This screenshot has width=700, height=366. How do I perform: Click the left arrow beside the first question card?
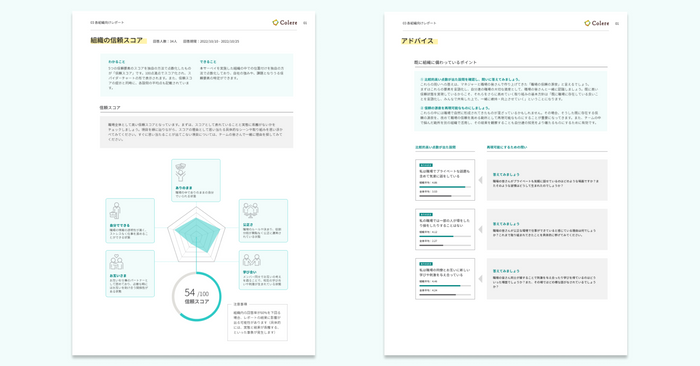pos(480,180)
